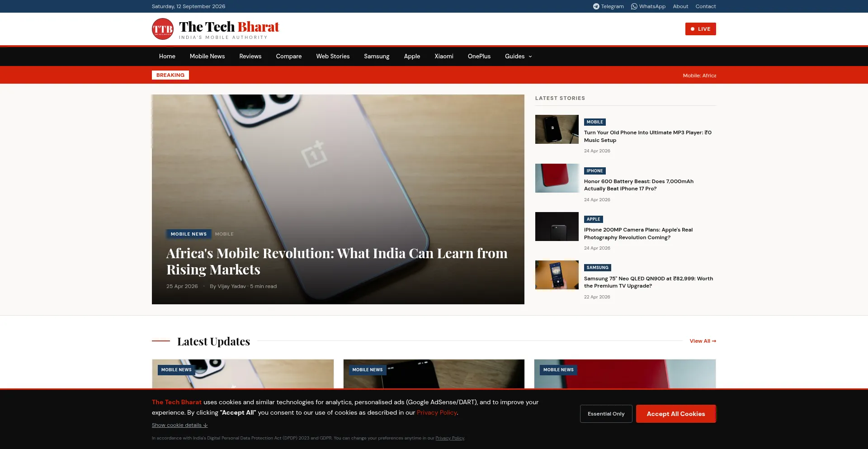
Task: Expand Show cookie details
Action: coord(179,425)
